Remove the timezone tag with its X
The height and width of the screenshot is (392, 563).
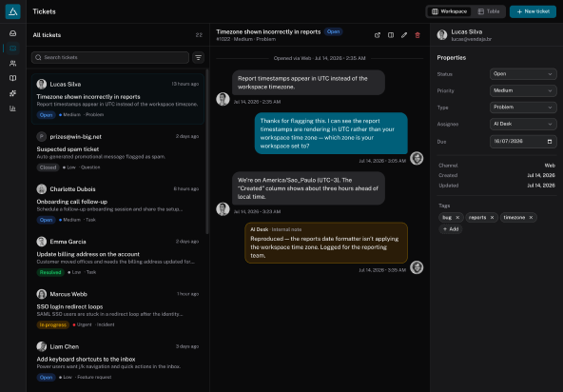[531, 217]
